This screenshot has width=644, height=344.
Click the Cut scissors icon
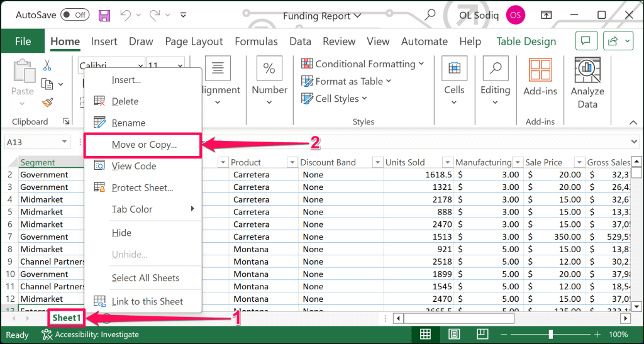(x=47, y=65)
